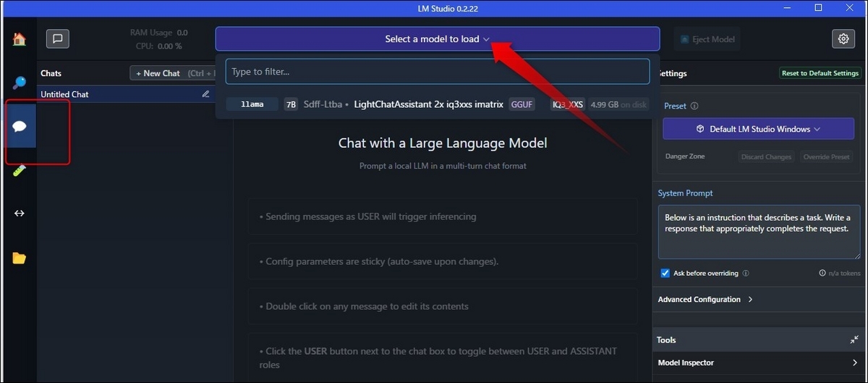Click System Prompt heading
The image size is (868, 383).
pyautogui.click(x=685, y=193)
